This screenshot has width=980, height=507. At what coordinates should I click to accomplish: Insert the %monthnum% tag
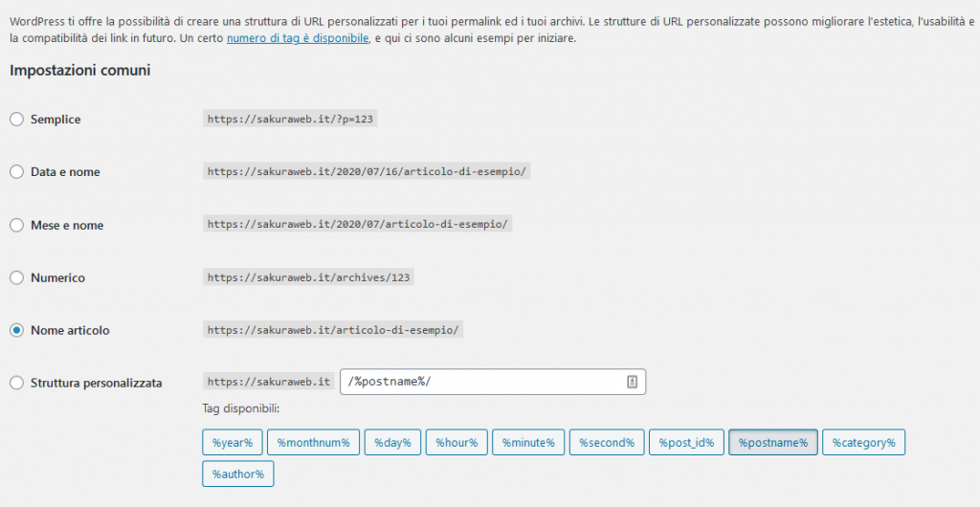click(x=313, y=443)
